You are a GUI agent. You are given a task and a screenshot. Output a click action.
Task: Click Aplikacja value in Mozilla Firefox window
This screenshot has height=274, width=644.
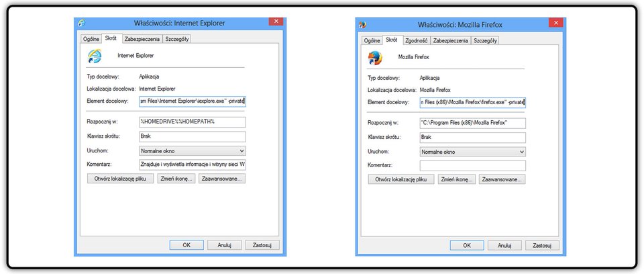point(429,78)
